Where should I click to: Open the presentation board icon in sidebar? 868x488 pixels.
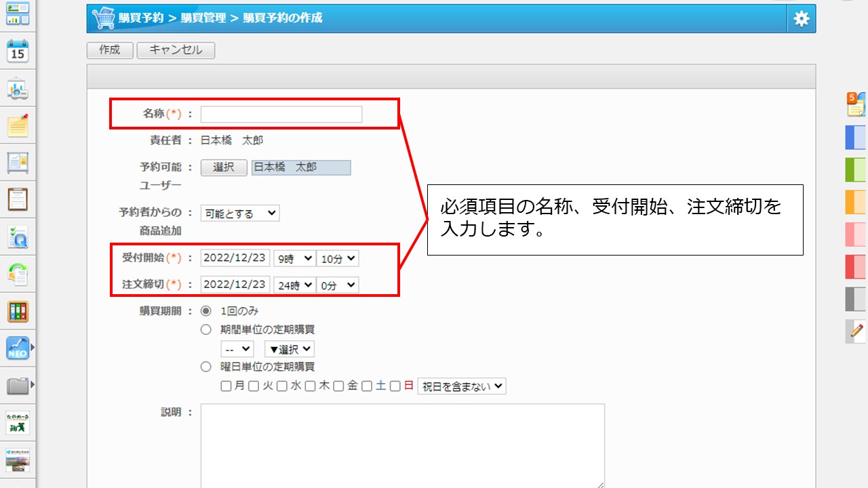18,89
